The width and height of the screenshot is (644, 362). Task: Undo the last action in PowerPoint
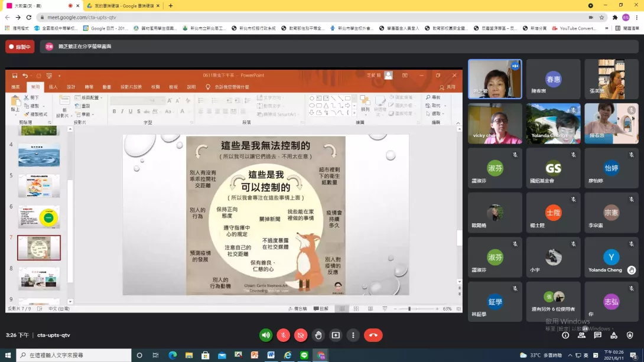25,76
